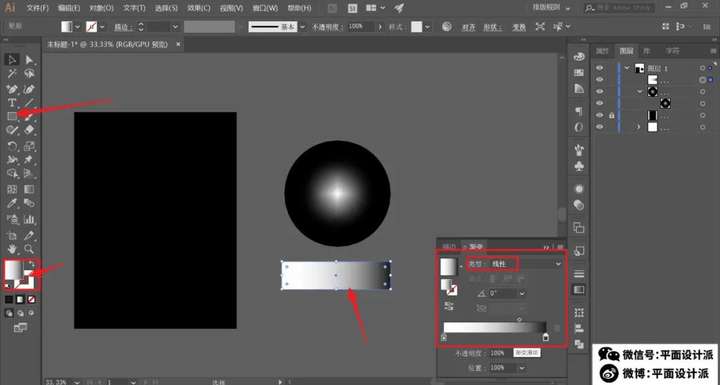Open the 效果(C) menu
Screen dimensions: 720x385
pyautogui.click(x=199, y=8)
